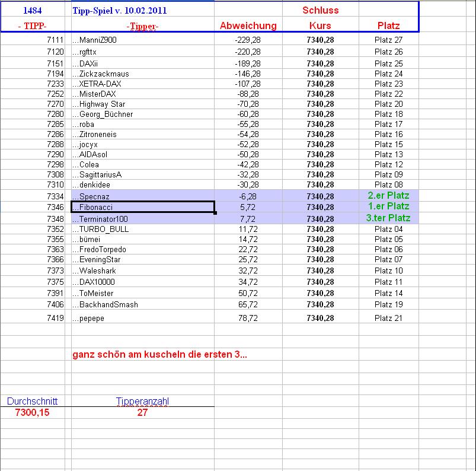Click the '1.er Platz' cell
476x471 pixels.
[389, 206]
